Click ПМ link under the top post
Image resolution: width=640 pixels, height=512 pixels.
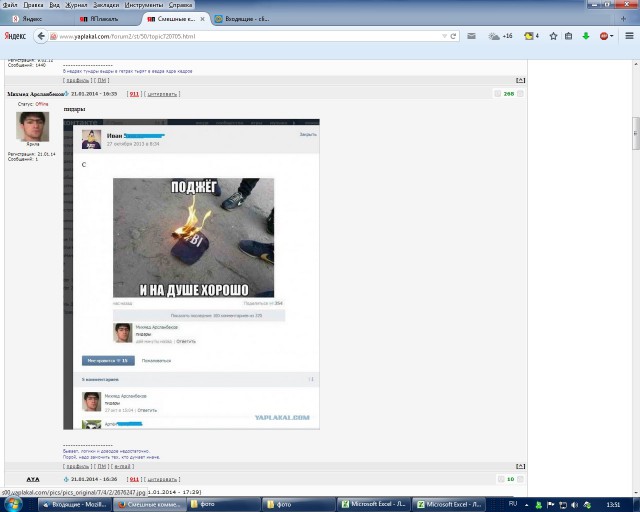pyautogui.click(x=102, y=80)
